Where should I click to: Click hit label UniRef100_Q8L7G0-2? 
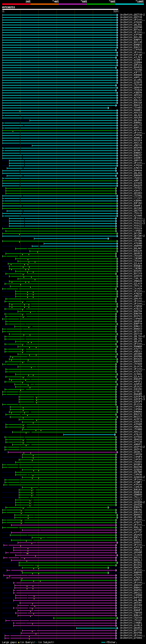tap(132, 337)
